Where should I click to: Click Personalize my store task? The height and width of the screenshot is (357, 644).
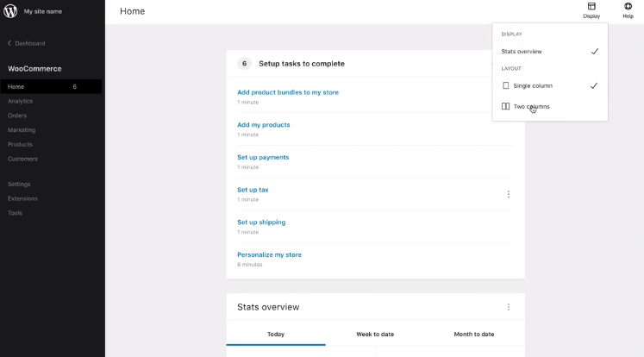269,254
